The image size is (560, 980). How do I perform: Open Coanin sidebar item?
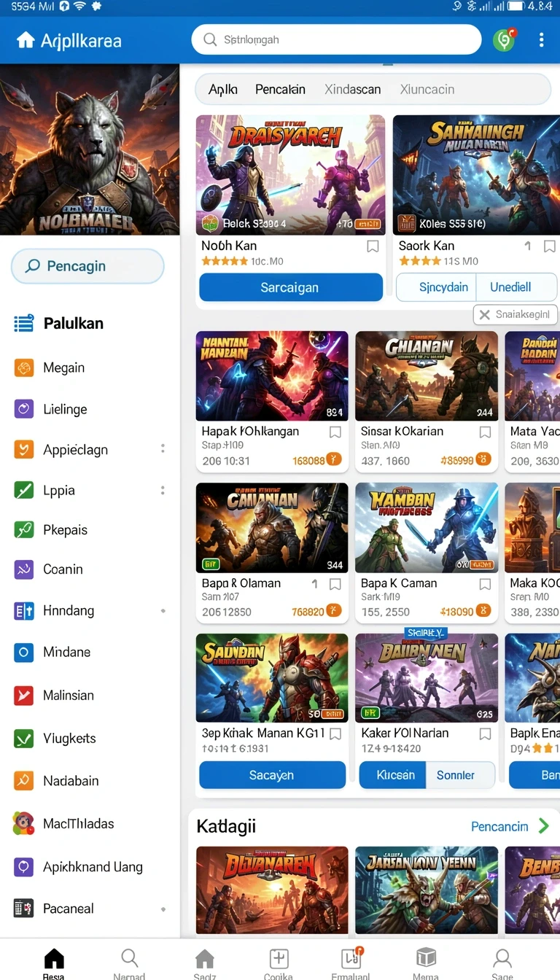coord(63,569)
